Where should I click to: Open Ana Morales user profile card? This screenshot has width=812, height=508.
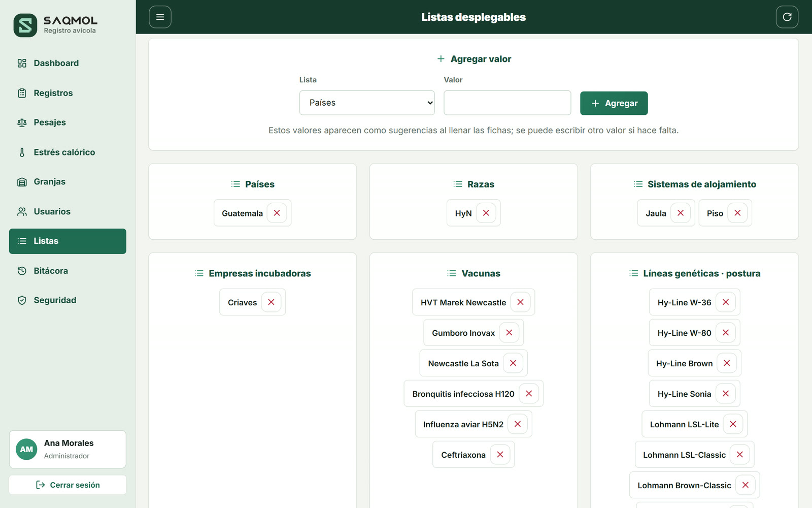[67, 449]
